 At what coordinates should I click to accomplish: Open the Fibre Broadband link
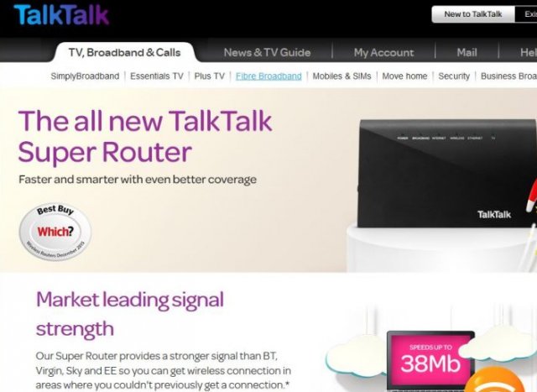[268, 76]
